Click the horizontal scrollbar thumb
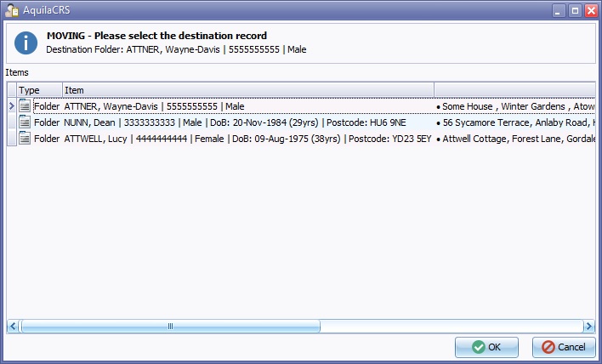Screen dimensions: 602x364 click(x=170, y=326)
